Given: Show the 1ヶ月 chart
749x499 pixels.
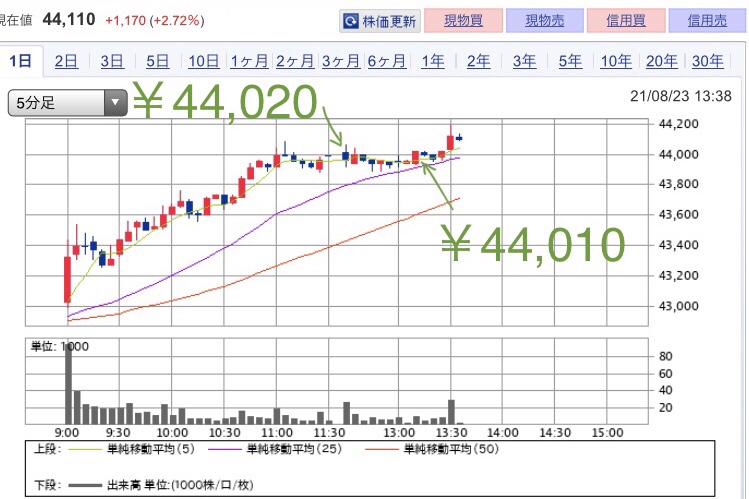Looking at the screenshot, I should 249,61.
